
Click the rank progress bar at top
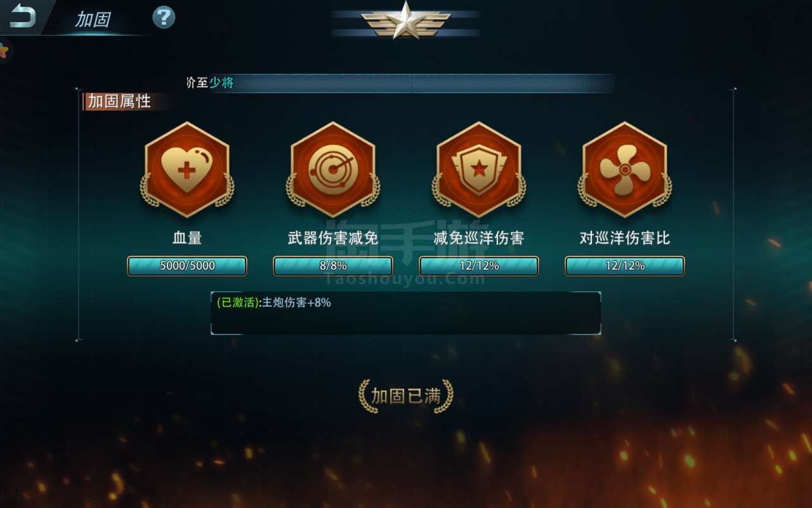401,83
